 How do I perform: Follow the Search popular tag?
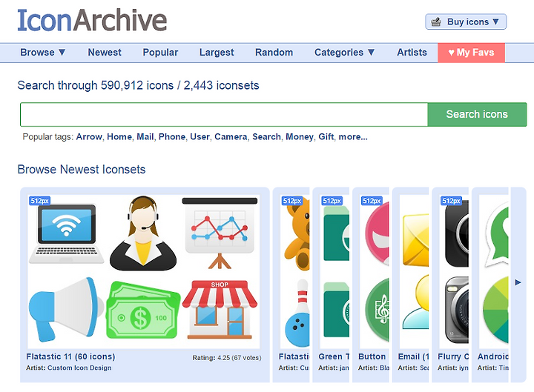point(266,137)
